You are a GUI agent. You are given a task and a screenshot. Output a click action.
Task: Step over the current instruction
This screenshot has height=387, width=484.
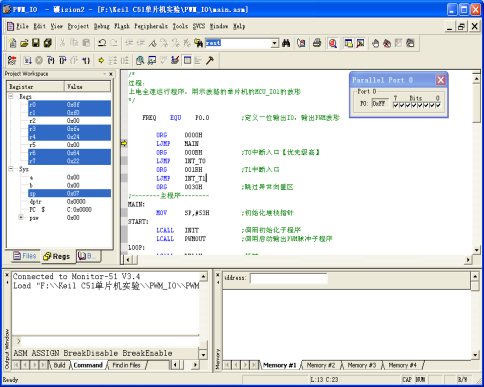[x=62, y=60]
